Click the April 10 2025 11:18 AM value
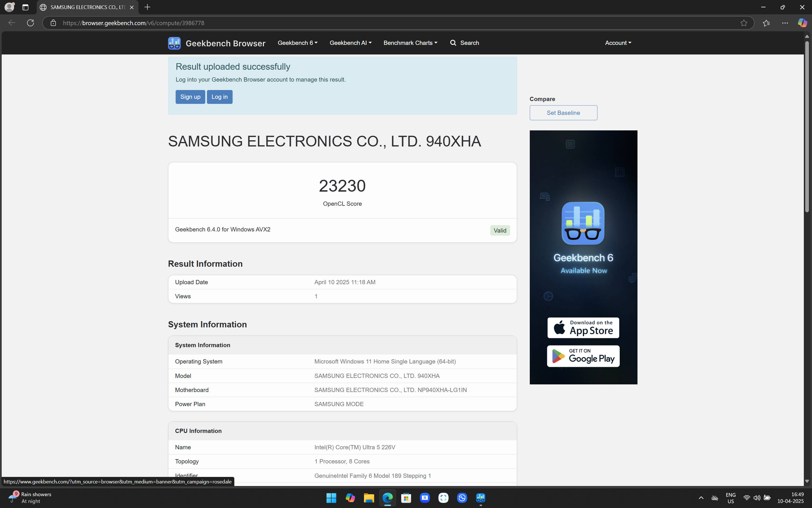Image resolution: width=812 pixels, height=508 pixels. tap(345, 282)
